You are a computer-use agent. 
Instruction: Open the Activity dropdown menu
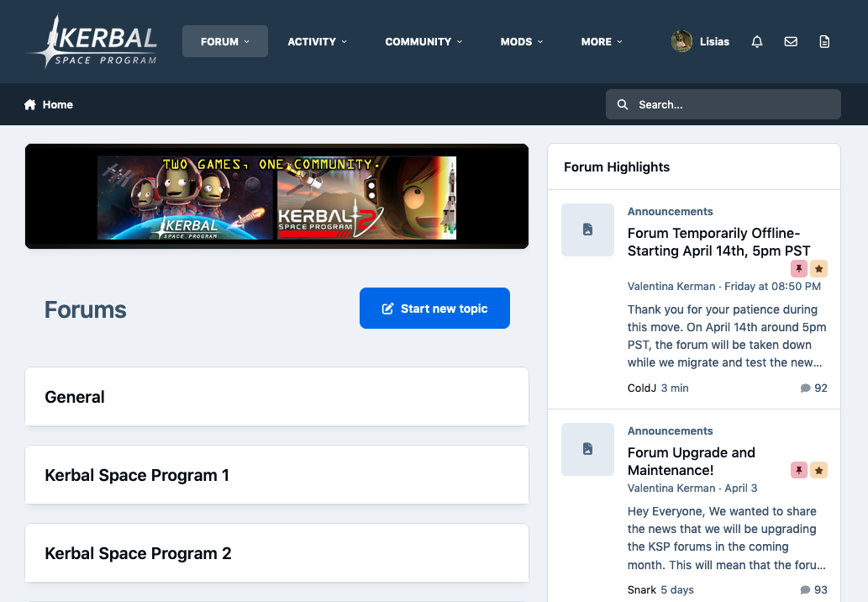pos(317,41)
